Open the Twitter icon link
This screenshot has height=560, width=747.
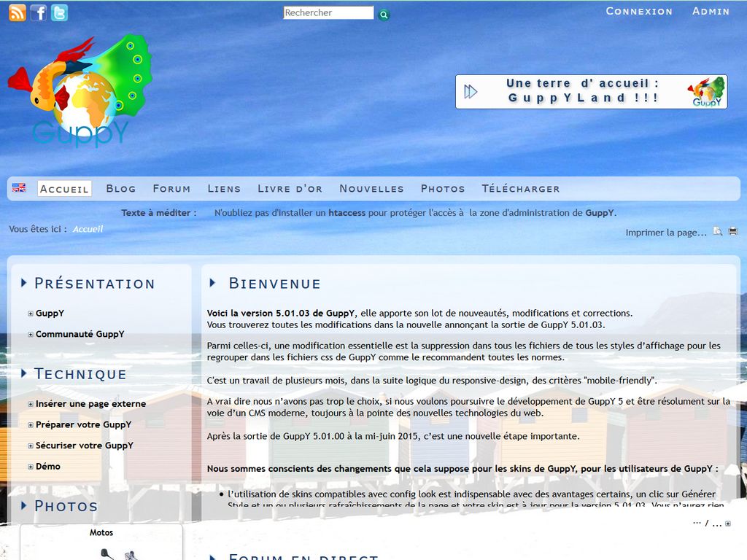click(x=59, y=12)
